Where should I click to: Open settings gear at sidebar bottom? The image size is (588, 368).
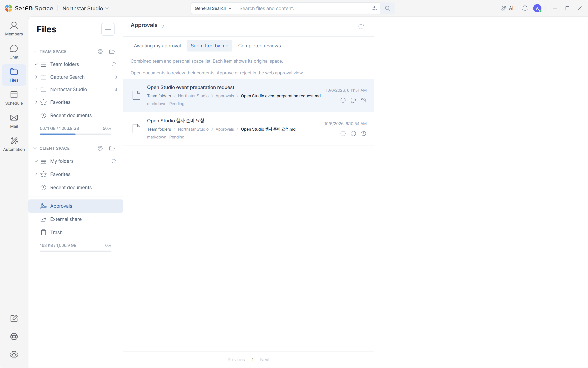coord(14,355)
